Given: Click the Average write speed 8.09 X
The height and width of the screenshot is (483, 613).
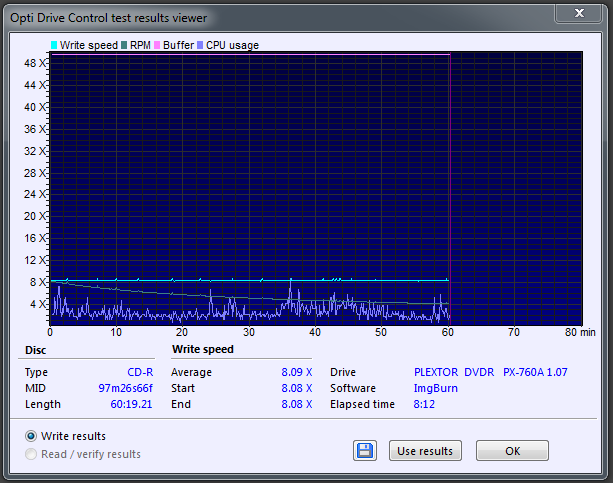Looking at the screenshot, I should [297, 372].
